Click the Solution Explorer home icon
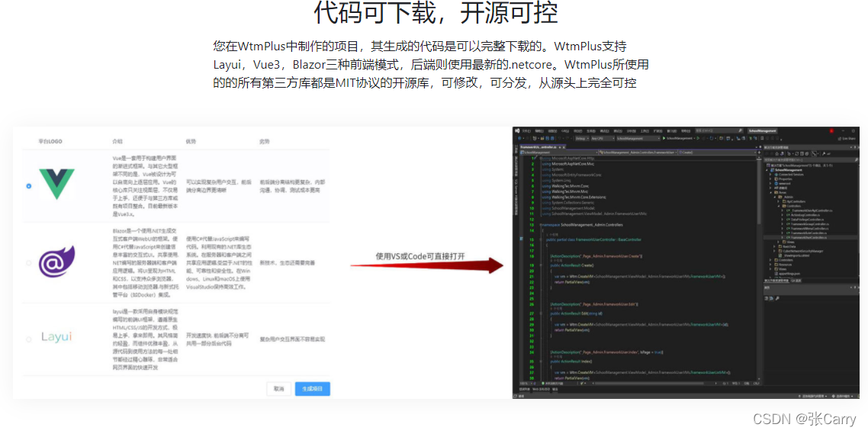 (x=777, y=153)
